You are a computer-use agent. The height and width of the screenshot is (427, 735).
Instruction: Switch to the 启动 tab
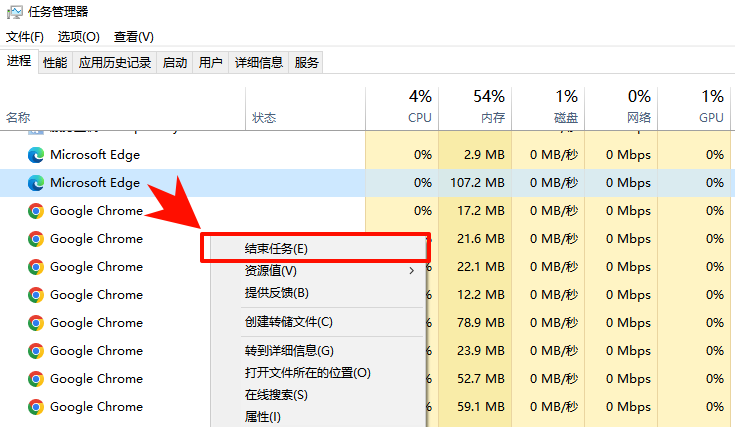pyautogui.click(x=175, y=62)
